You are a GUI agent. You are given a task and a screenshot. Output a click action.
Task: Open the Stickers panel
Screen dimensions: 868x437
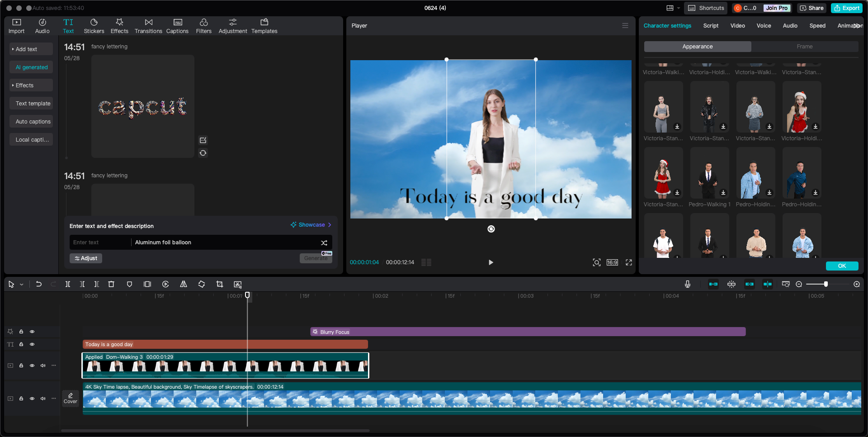[x=94, y=25]
